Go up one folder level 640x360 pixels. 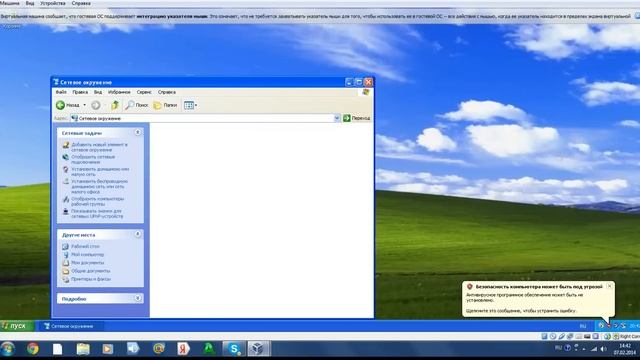(115, 105)
